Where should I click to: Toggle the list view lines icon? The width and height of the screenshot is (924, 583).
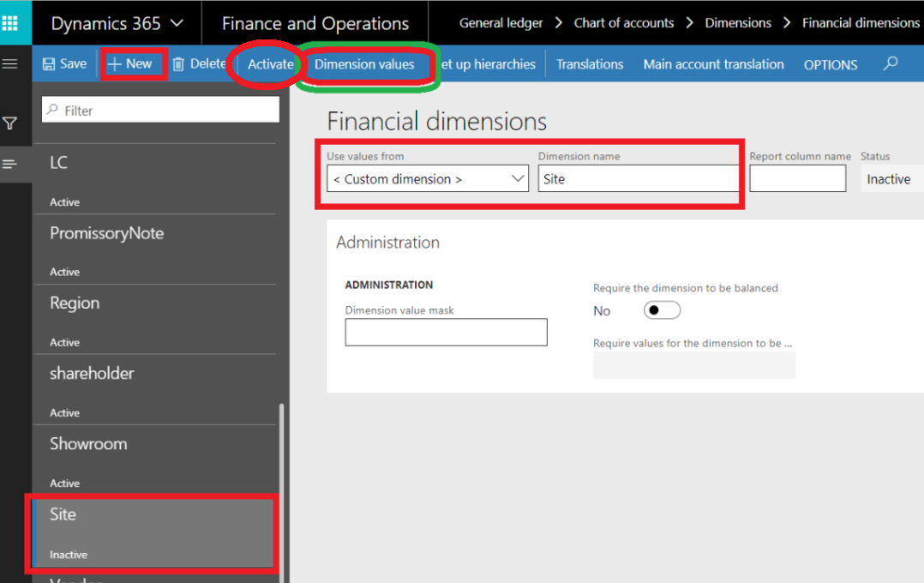point(10,164)
